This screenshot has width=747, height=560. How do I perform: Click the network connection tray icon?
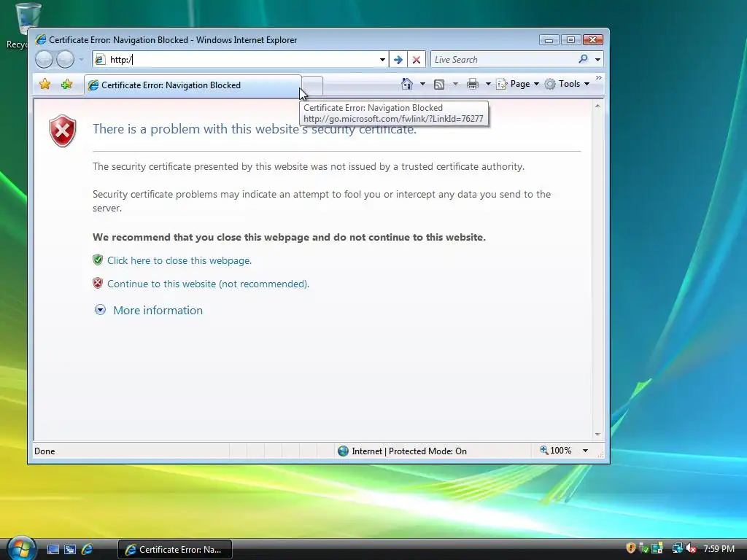[x=677, y=548]
